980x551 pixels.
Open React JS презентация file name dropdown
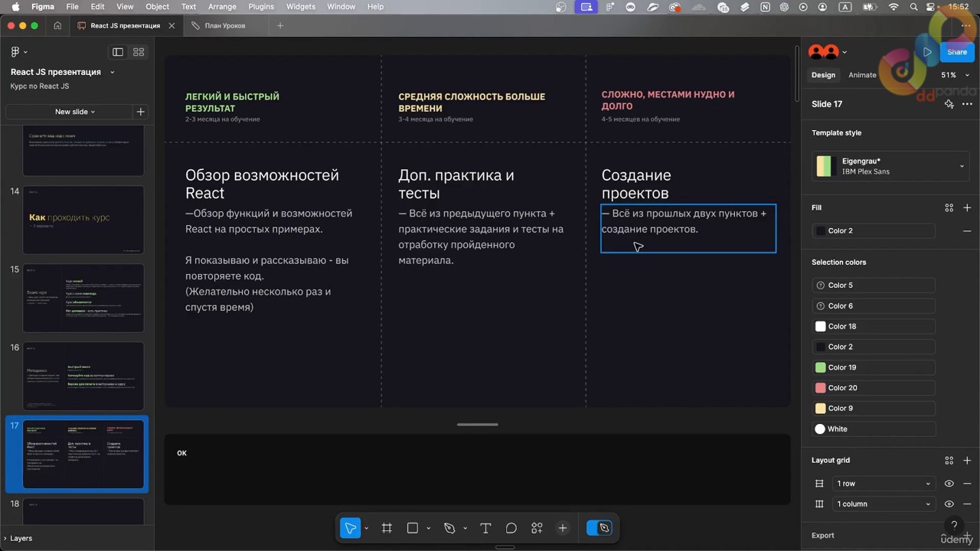point(113,72)
